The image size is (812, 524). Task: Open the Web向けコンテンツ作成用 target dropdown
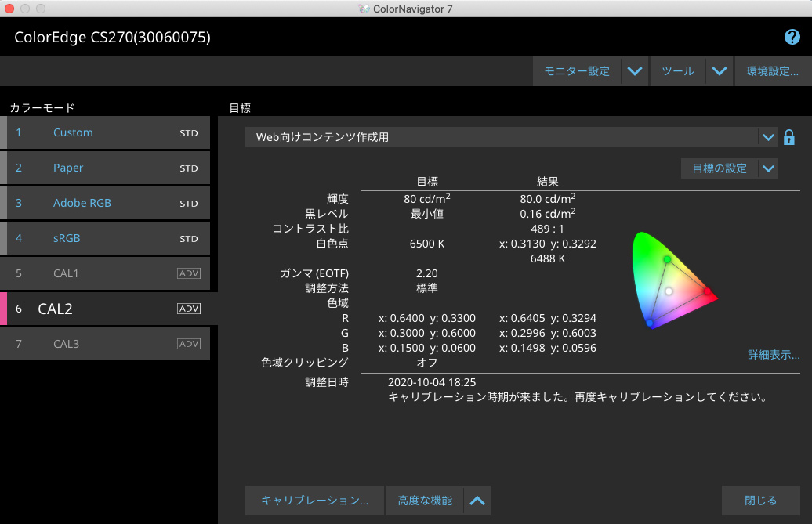point(510,137)
